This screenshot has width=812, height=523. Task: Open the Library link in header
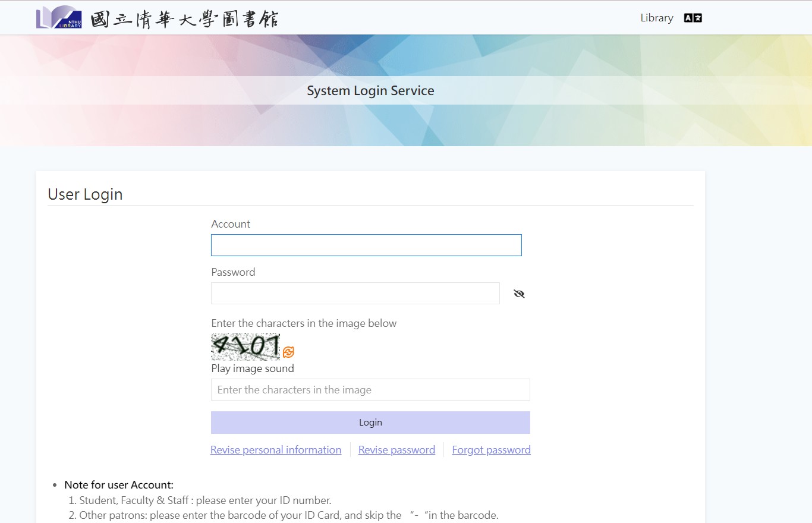click(656, 18)
